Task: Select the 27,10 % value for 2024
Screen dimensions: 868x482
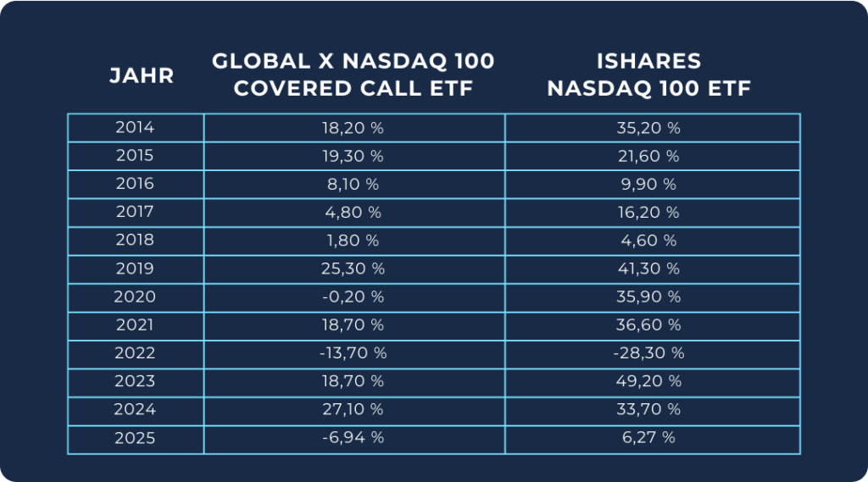Action: click(x=354, y=410)
